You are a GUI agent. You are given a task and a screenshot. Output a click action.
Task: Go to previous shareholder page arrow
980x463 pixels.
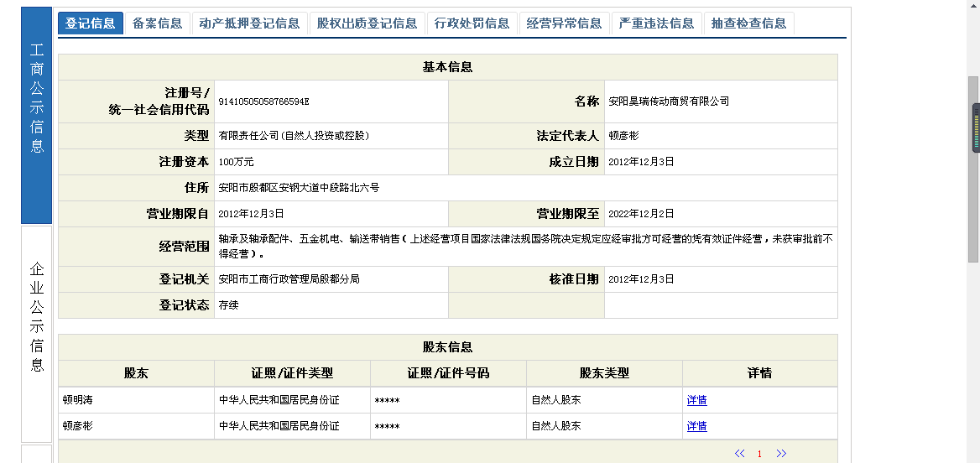coord(739,454)
